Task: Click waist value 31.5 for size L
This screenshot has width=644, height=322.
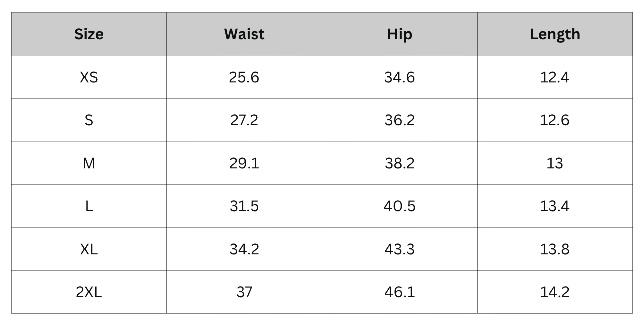Action: (x=244, y=206)
